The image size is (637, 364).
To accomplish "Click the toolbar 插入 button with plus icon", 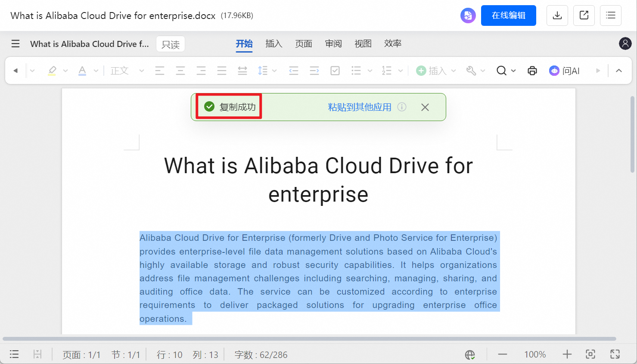I will click(431, 71).
